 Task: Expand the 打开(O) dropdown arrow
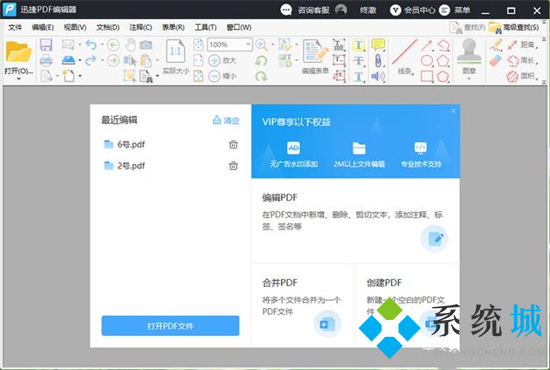19,79
